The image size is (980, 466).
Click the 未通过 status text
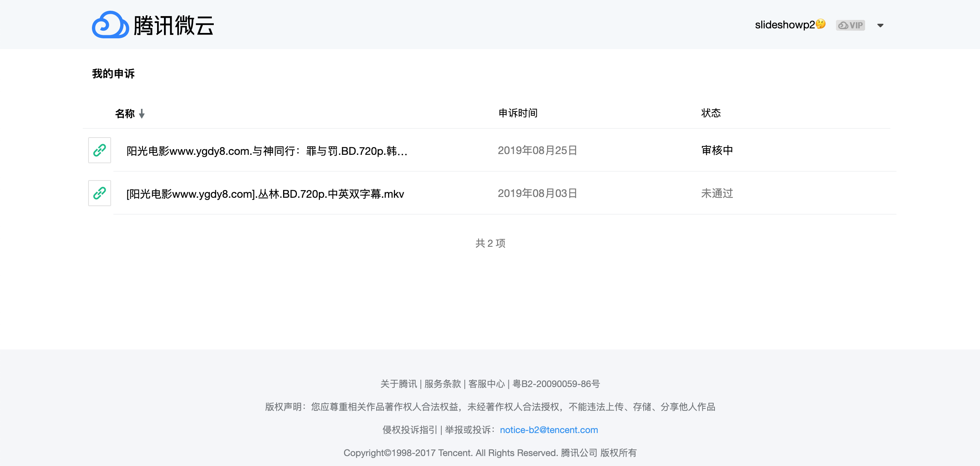[717, 193]
